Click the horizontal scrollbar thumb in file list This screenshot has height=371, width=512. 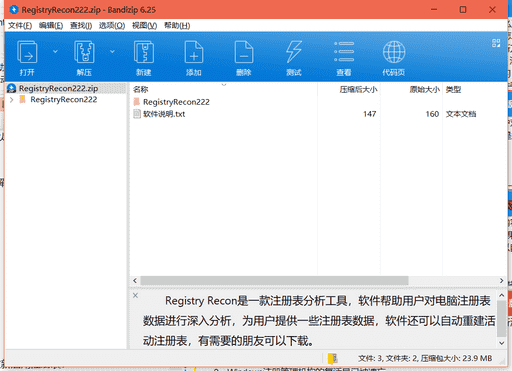point(274,281)
